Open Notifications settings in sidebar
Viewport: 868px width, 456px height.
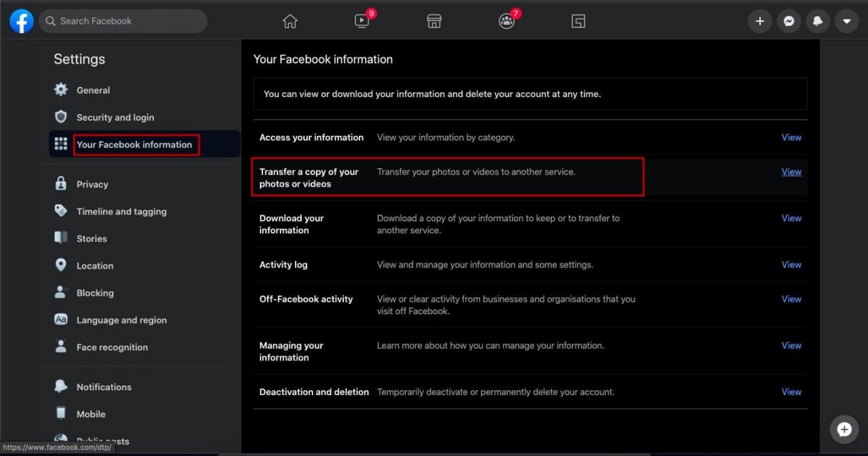pyautogui.click(x=104, y=387)
